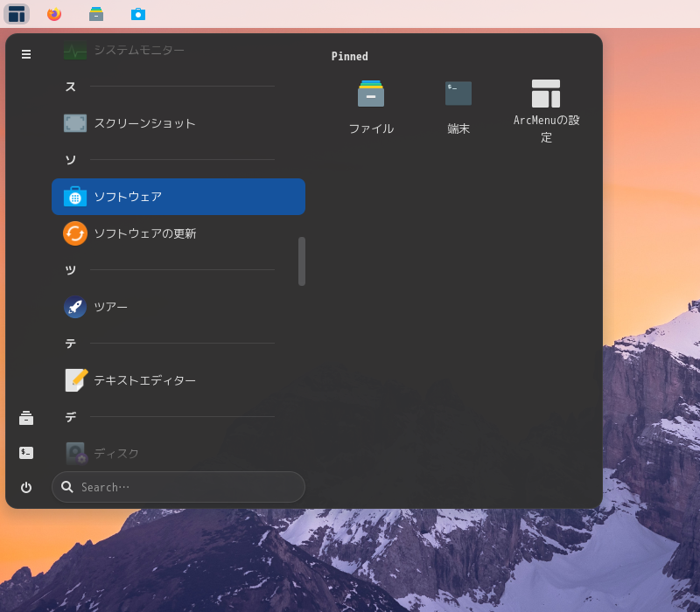Viewport: 700px width, 612px height.
Task: Open Software store icon in top panel
Action: click(x=138, y=14)
